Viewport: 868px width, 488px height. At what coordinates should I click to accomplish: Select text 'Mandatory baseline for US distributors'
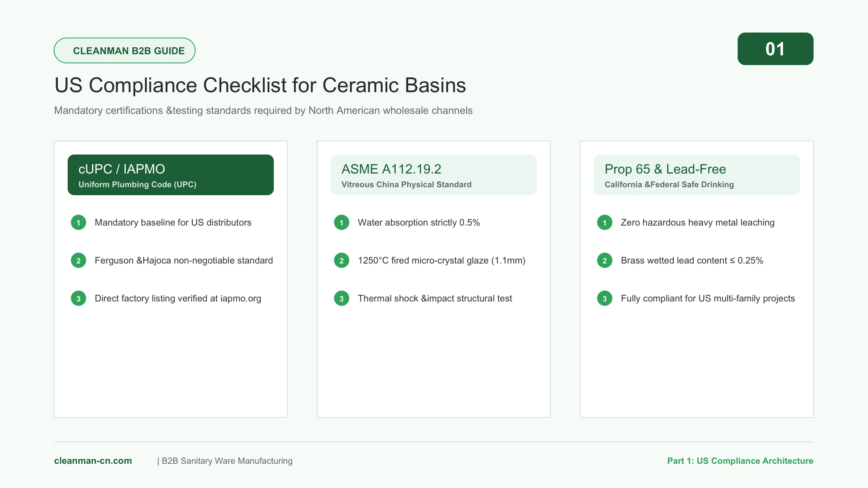pos(173,222)
